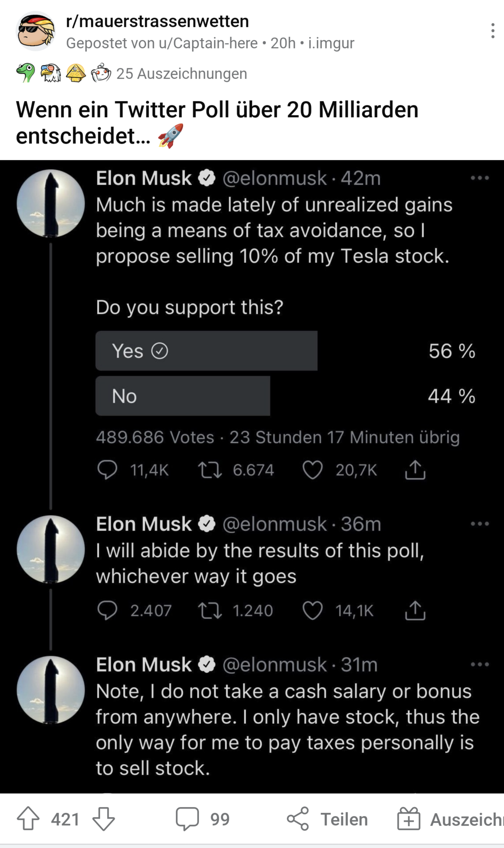This screenshot has width=504, height=848.
Task: Tap the Teilen share button
Action: point(327,819)
